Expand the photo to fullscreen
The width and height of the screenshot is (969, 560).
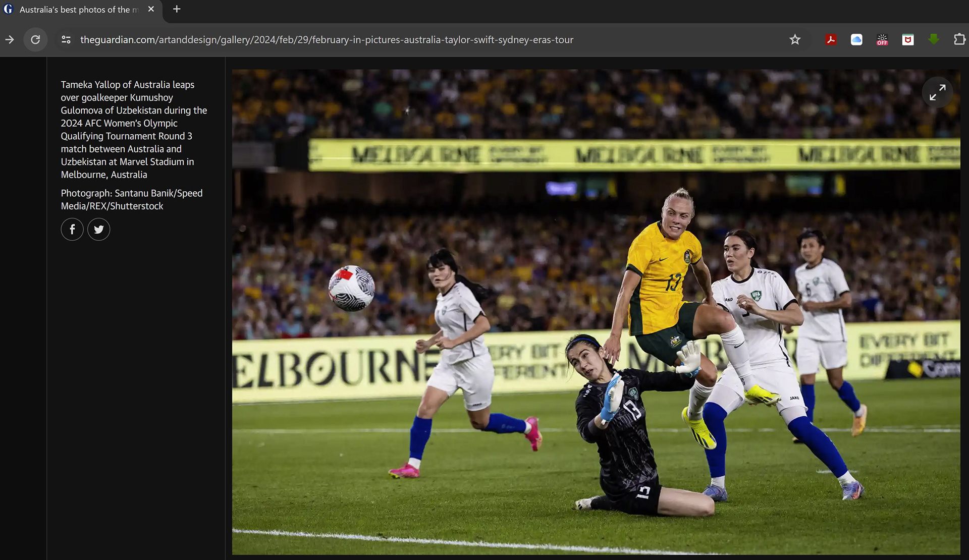click(x=937, y=92)
